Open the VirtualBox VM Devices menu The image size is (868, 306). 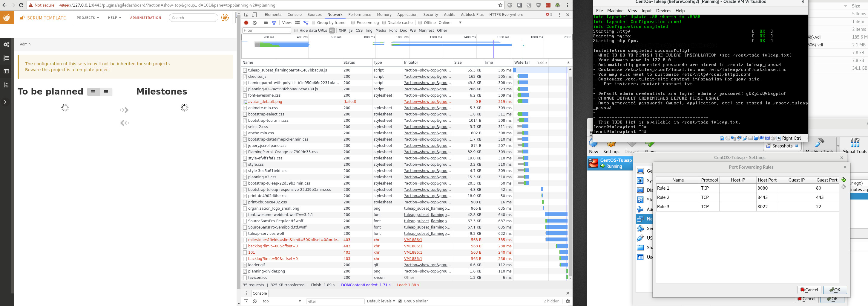point(663,11)
